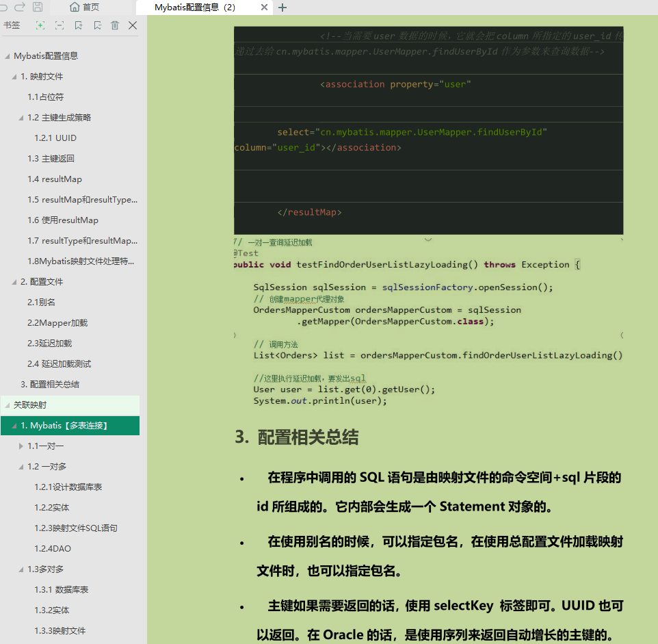The width and height of the screenshot is (658, 644).
Task: Click the 1.2 主键生成策略 bookmark label
Action: pyautogui.click(x=60, y=118)
